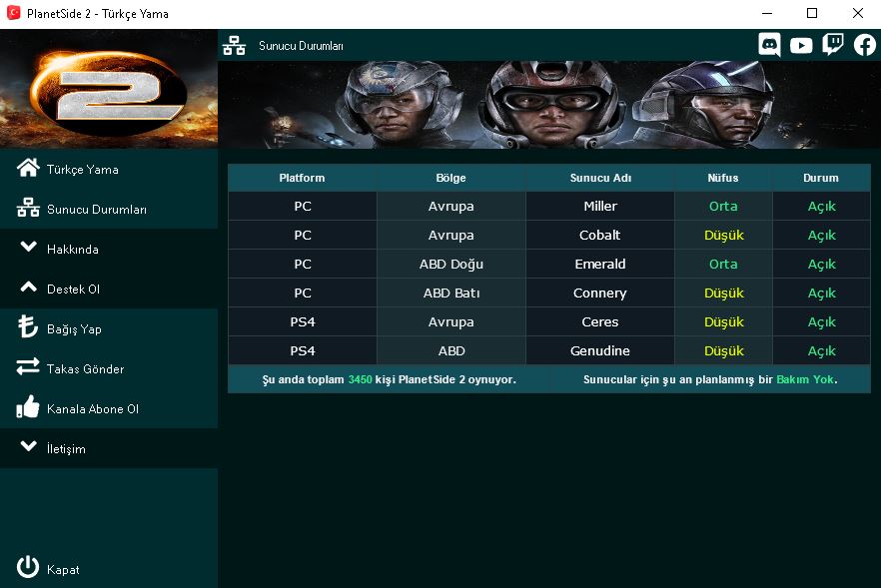Viewport: 881px width, 588px height.
Task: Click the Turkish lira icon for Bağış Yap
Action: [28, 326]
